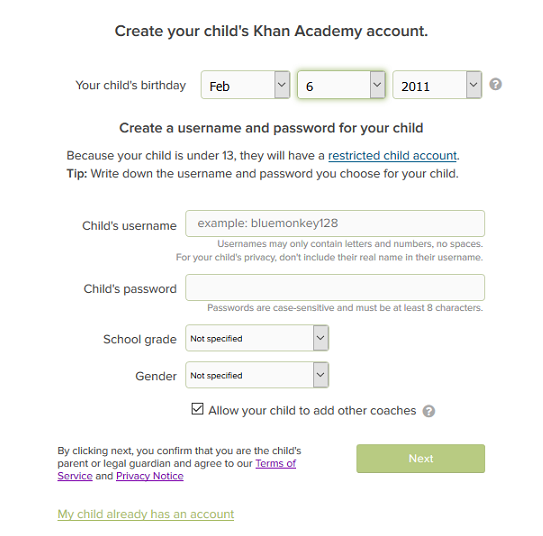This screenshot has height=536, width=543.
Task: Expand the Gender dropdown
Action: [257, 375]
